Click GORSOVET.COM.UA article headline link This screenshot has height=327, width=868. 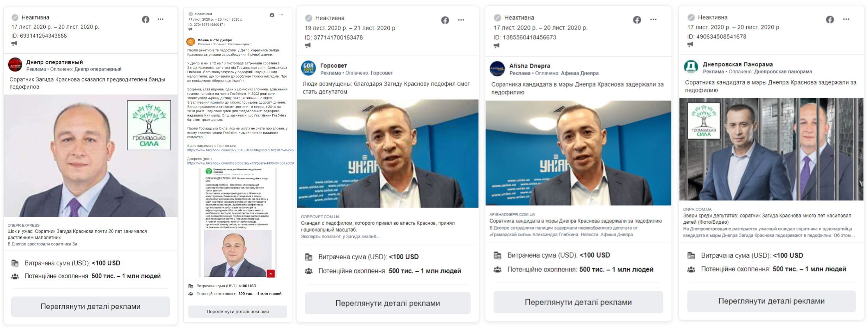click(x=378, y=226)
